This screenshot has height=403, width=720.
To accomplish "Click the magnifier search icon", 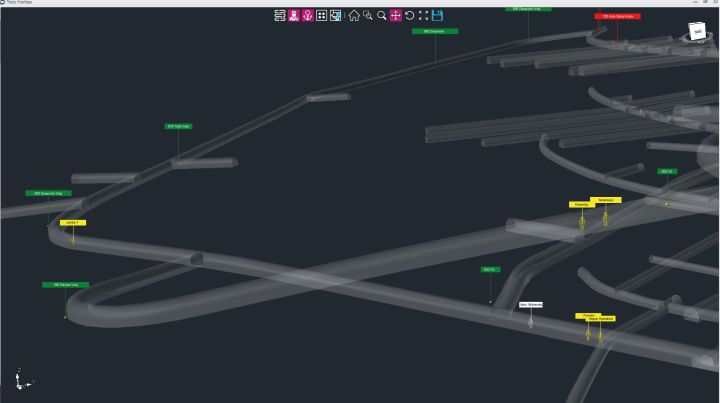I will click(382, 16).
